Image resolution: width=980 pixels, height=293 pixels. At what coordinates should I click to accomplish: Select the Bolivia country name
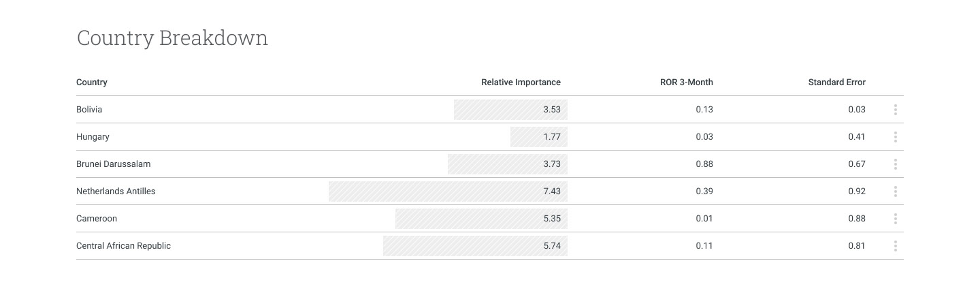coord(89,110)
